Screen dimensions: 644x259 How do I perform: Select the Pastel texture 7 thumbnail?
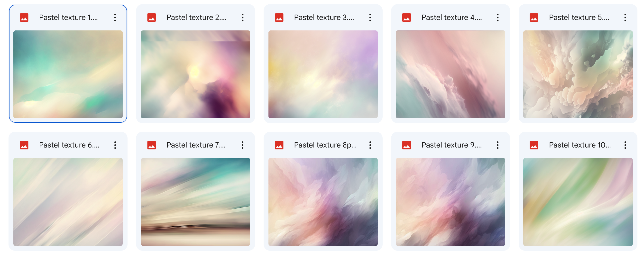[195, 202]
